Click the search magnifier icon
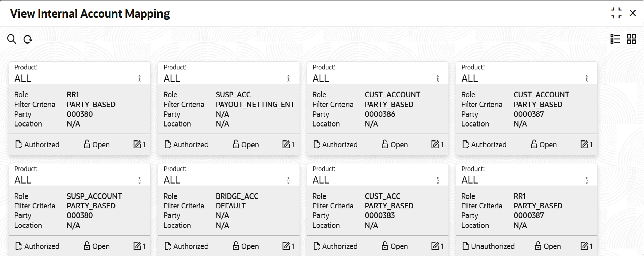Screen dimensions: 644x256 11,39
